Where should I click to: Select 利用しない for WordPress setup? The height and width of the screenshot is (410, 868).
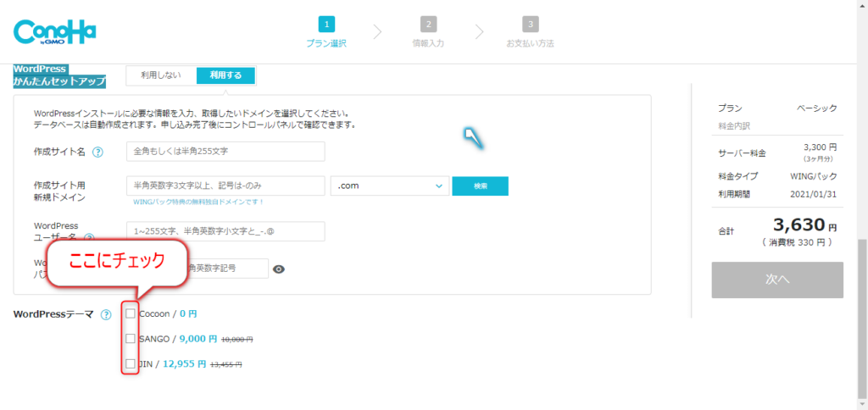160,75
